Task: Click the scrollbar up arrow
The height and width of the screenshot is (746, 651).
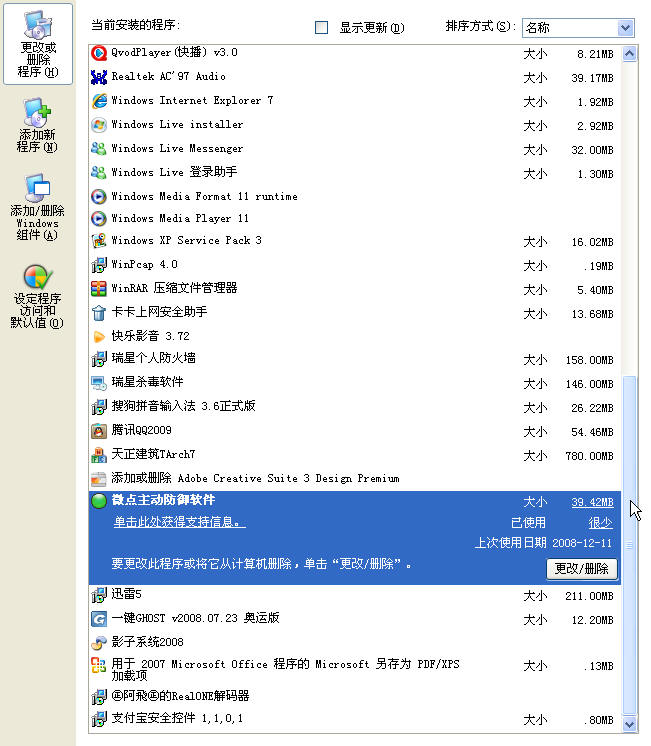Action: point(630,54)
